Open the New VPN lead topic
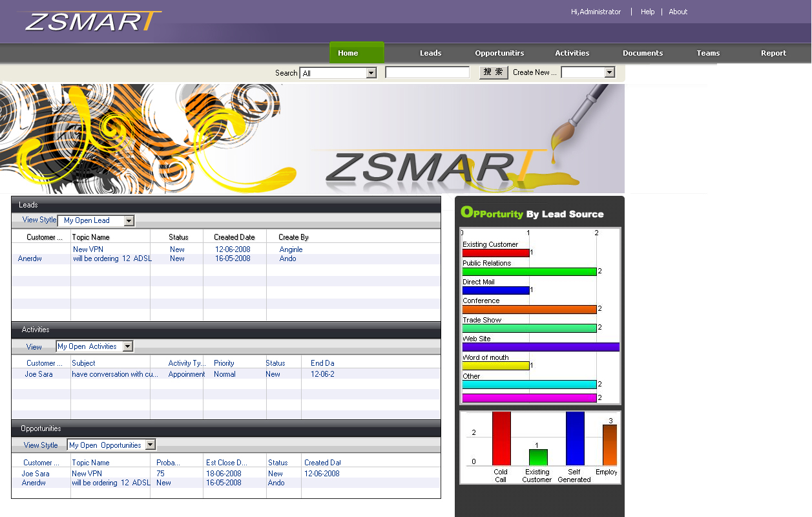 88,249
